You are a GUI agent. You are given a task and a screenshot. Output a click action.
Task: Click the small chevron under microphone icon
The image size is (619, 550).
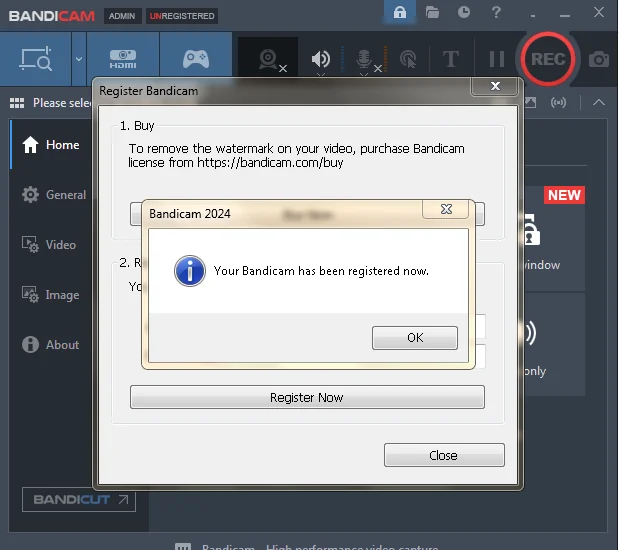[364, 74]
